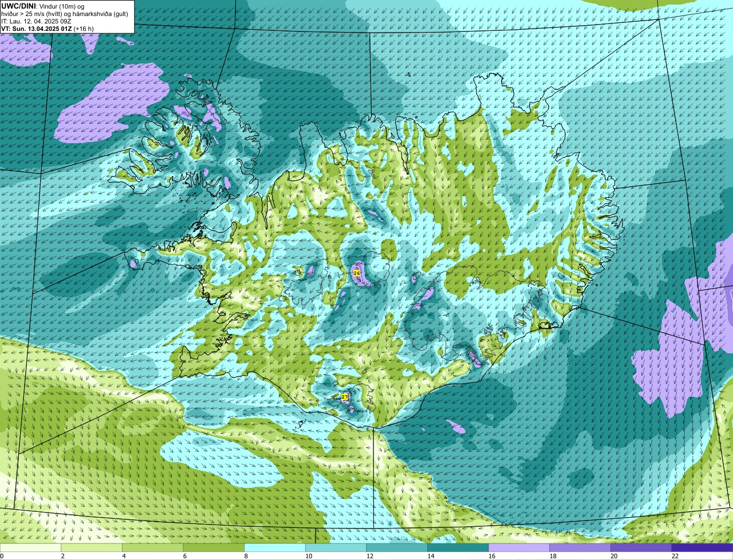The width and height of the screenshot is (733, 560).
Task: Click the legend tick label '2'
Action: (62, 556)
